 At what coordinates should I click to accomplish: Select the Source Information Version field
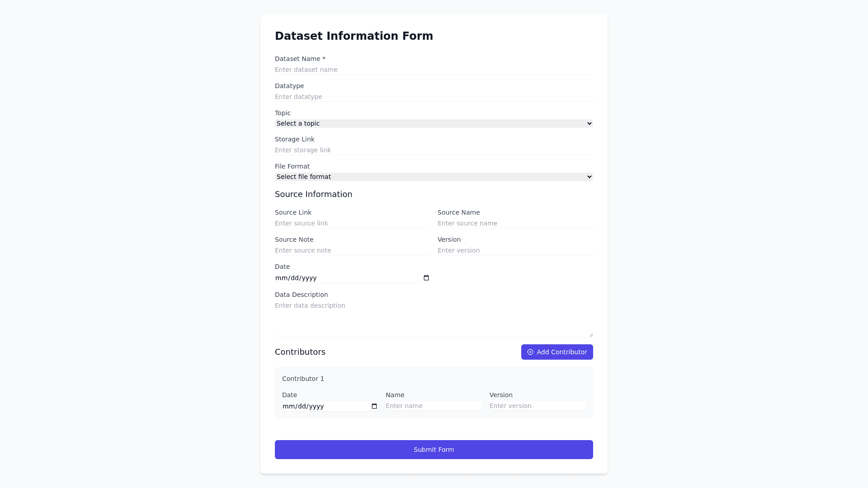coord(514,250)
